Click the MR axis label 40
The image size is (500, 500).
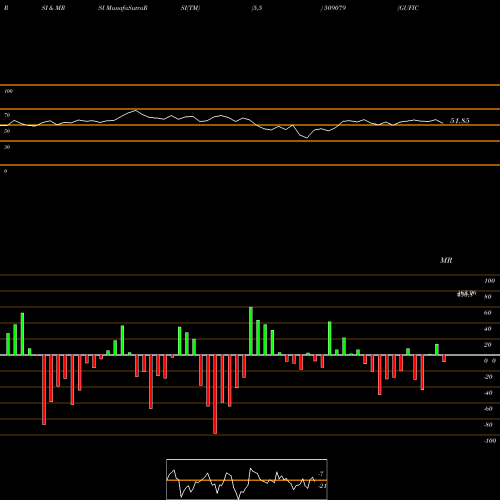[488, 329]
